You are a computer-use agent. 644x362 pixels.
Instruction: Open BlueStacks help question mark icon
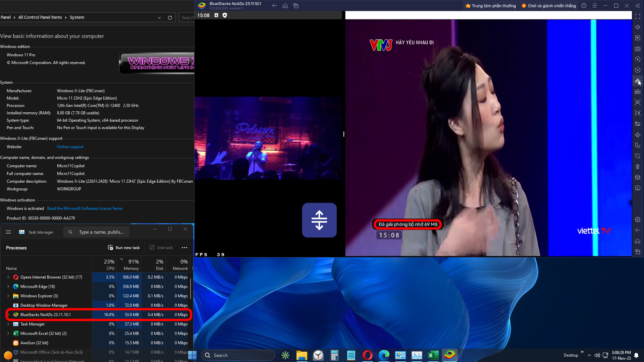coord(584,6)
